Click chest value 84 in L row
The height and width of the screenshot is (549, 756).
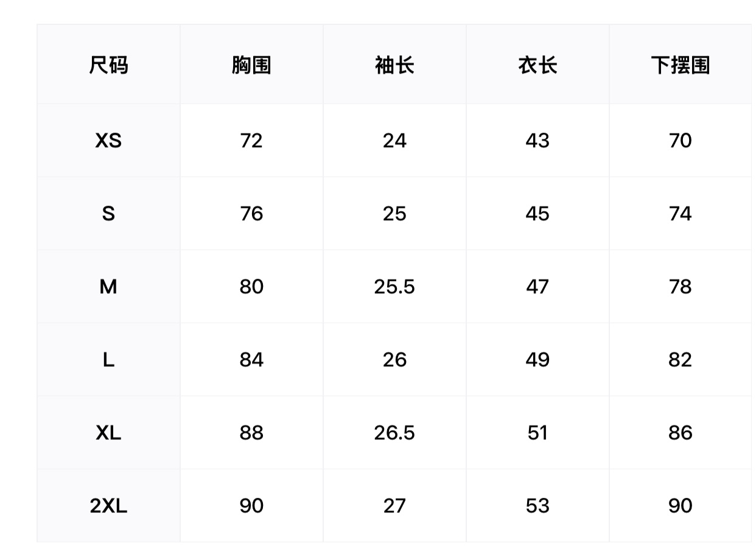pos(251,360)
